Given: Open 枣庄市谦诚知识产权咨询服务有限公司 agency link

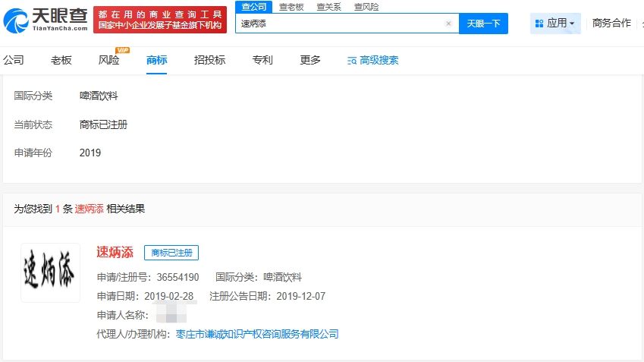Looking at the screenshot, I should pyautogui.click(x=257, y=334).
